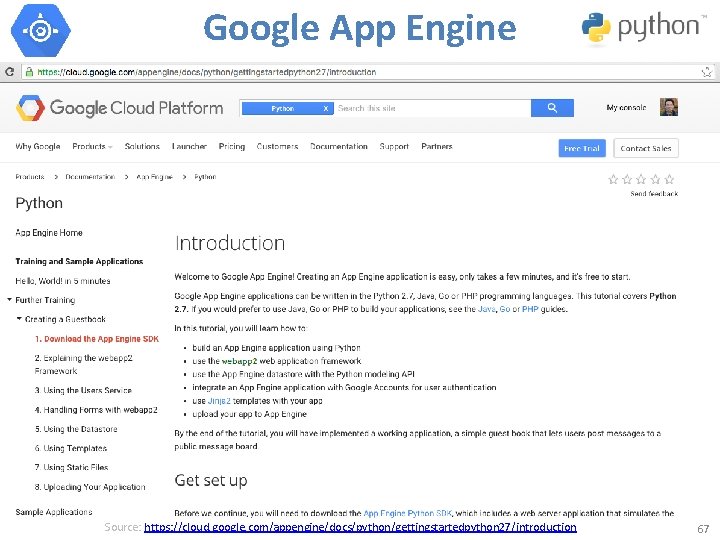Open Hello, World! in 5 minutes

63,281
